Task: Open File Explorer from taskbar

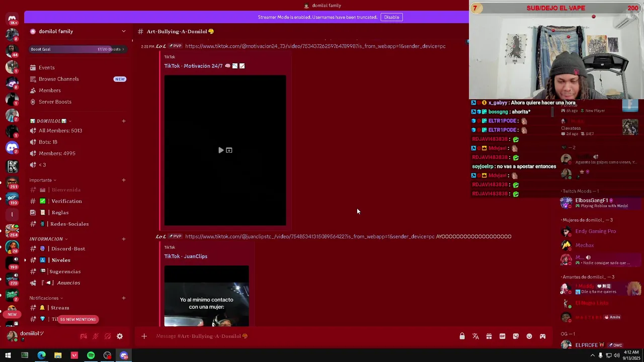Action: point(58,356)
